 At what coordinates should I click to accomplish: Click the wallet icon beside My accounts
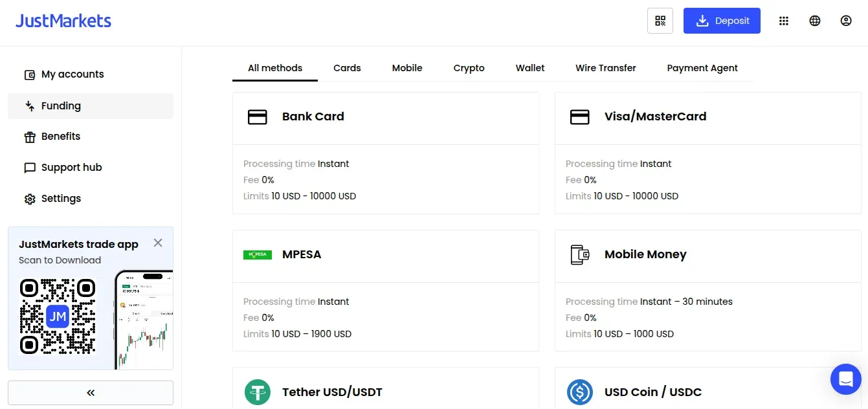click(29, 74)
